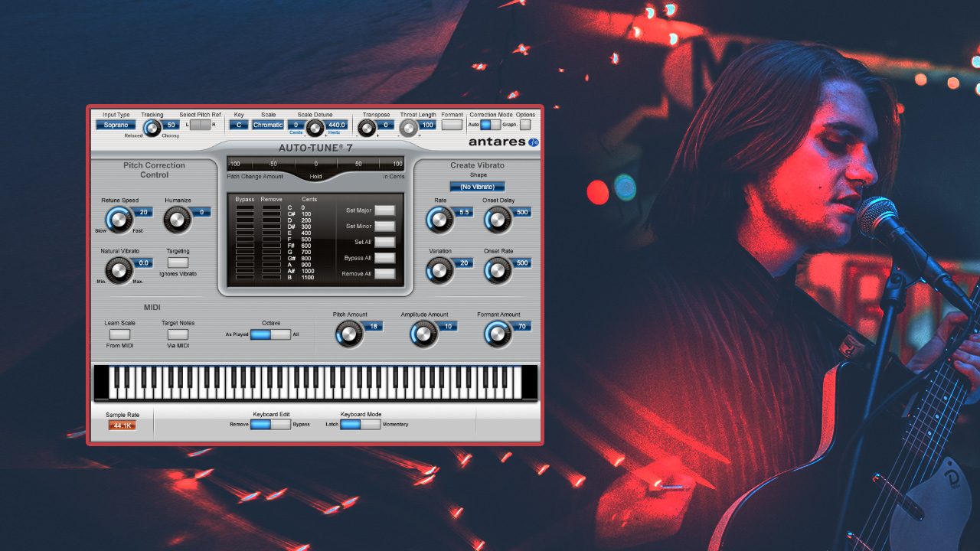Image resolution: width=980 pixels, height=551 pixels.
Task: Open the Input Type Soprano dropdown
Action: (x=116, y=125)
